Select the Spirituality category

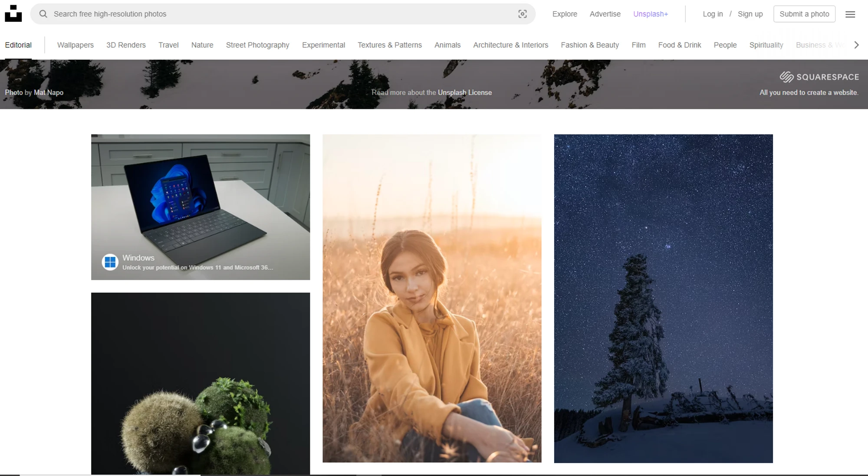point(766,45)
